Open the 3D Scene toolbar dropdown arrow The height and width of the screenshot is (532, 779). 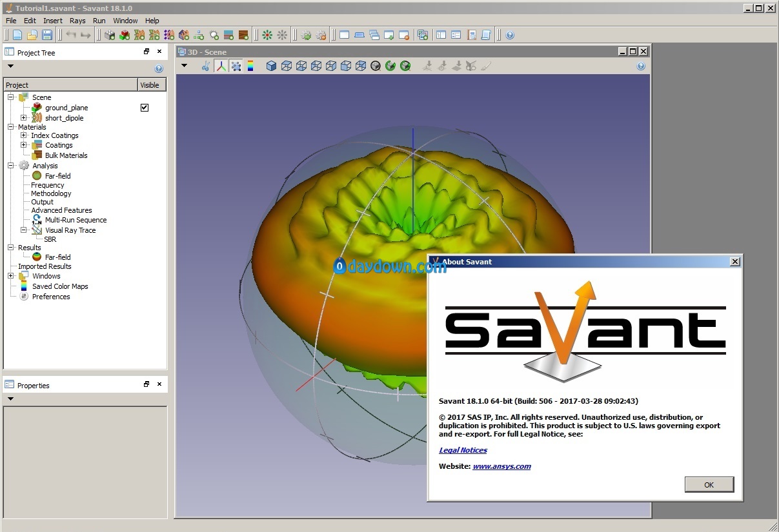[184, 65]
